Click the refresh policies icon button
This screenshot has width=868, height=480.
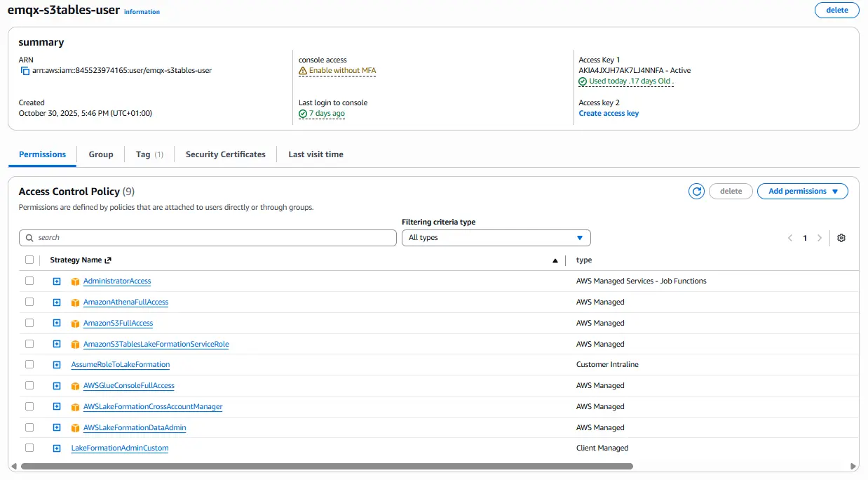tap(696, 192)
